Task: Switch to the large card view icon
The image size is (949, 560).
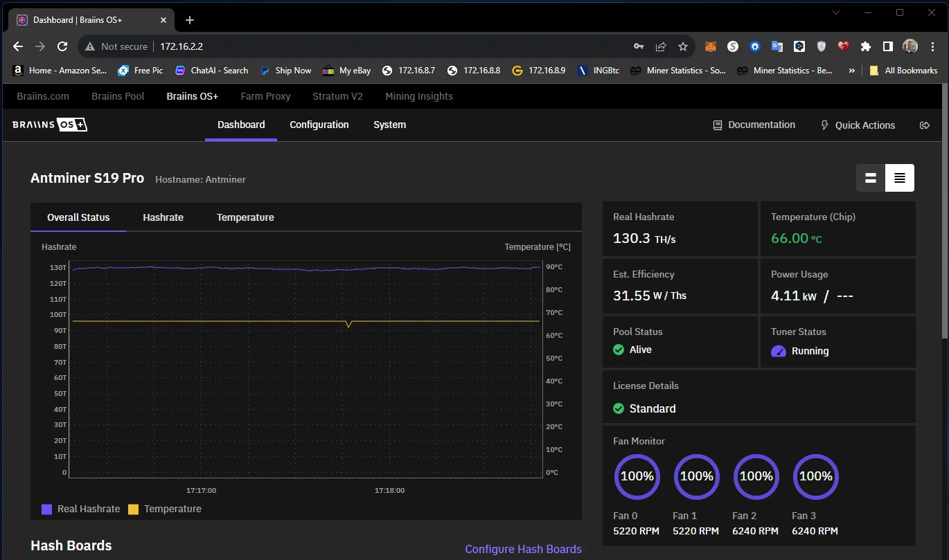Action: point(871,178)
